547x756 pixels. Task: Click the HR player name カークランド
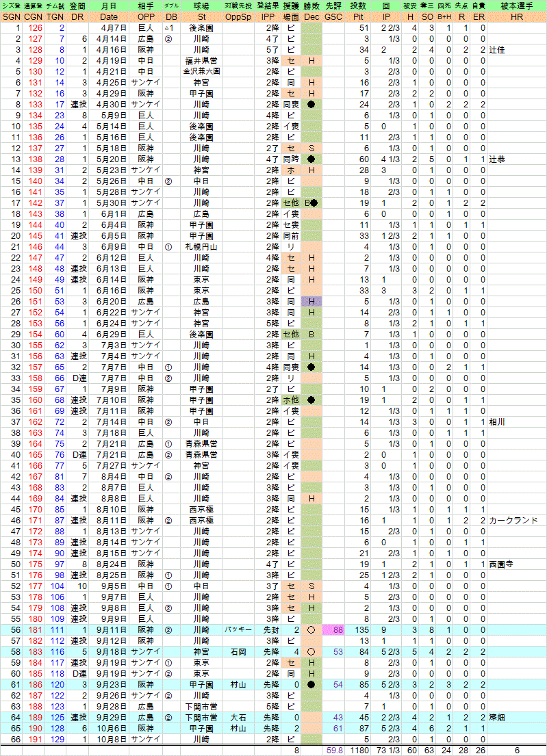coord(513,521)
